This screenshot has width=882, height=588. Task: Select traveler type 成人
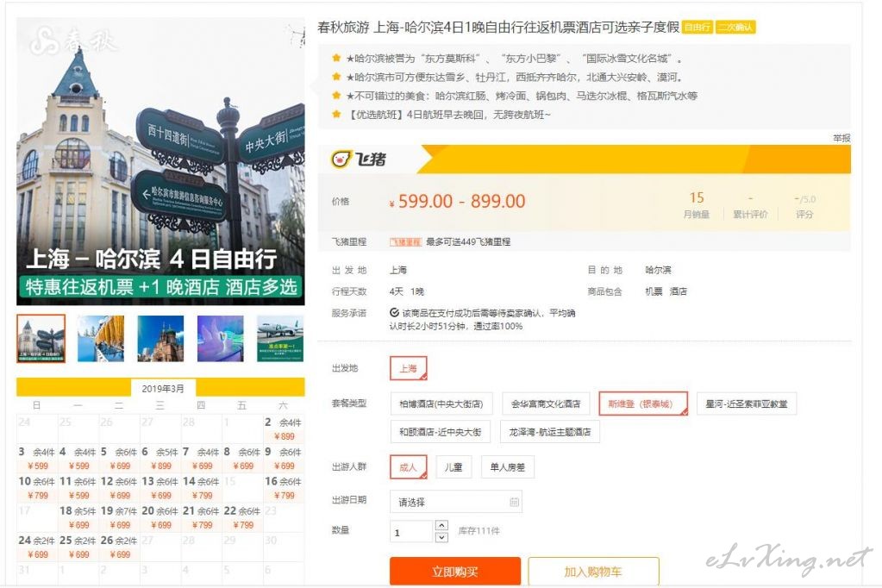click(409, 467)
